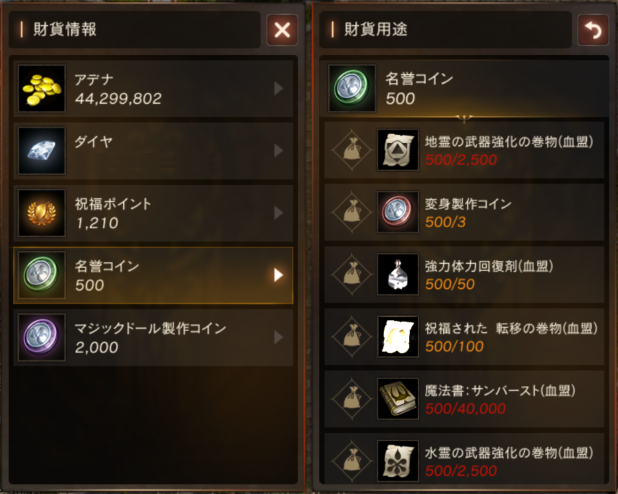
Task: Click the back arrow on 財貨用途 panel
Action: click(x=593, y=30)
